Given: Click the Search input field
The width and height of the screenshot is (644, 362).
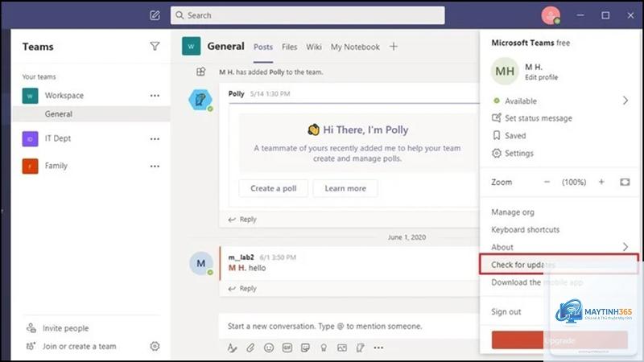Looking at the screenshot, I should click(308, 15).
